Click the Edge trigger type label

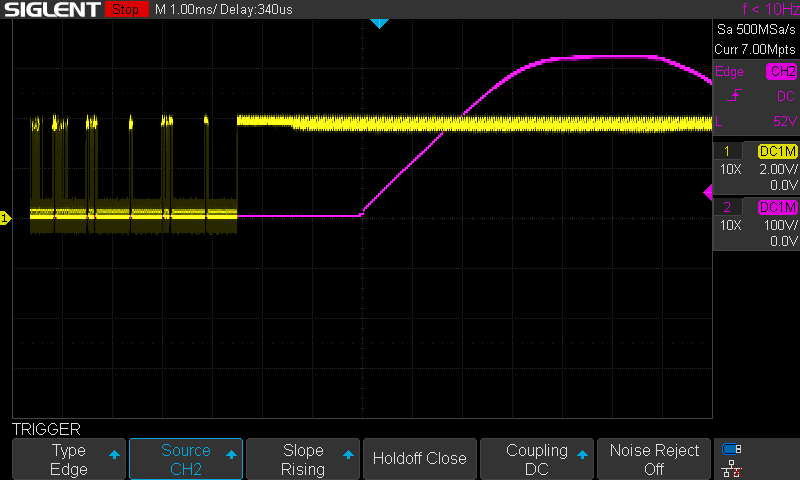tap(729, 71)
